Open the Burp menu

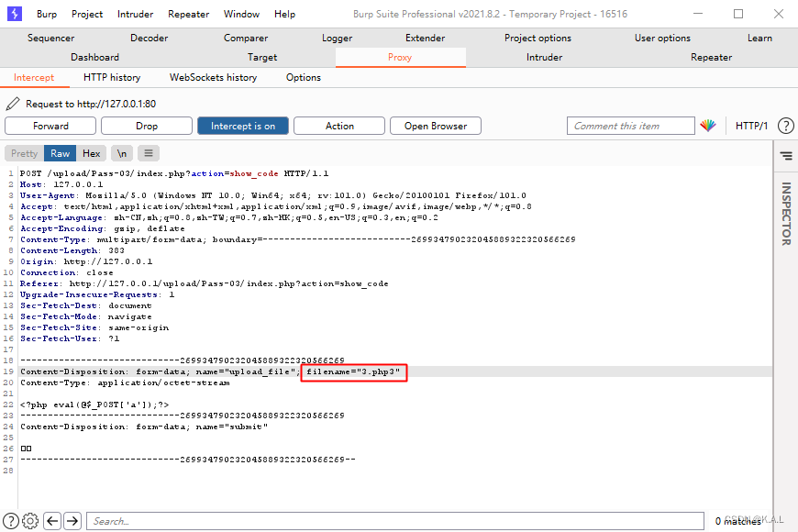[x=47, y=15]
